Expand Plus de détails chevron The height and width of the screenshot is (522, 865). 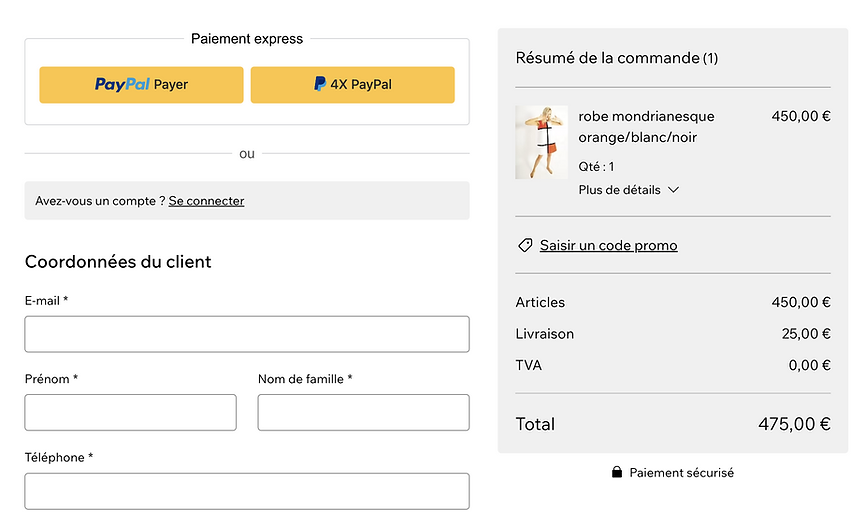pos(673,190)
